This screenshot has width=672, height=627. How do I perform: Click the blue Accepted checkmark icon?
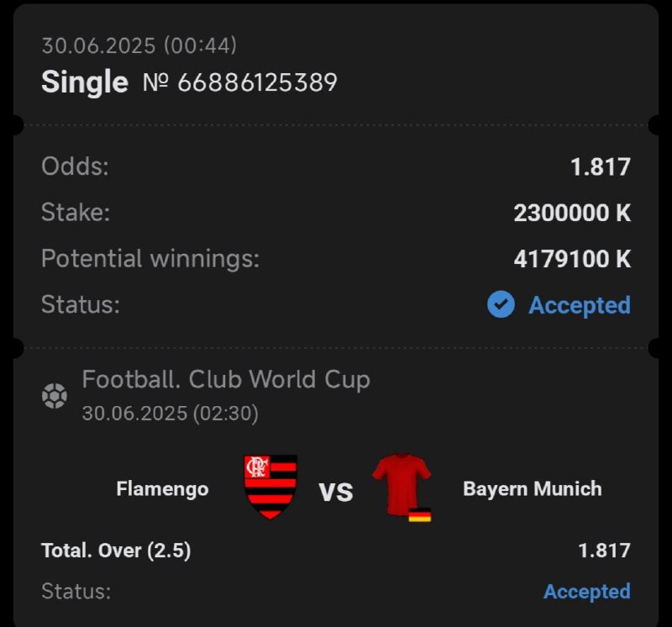pos(501,304)
